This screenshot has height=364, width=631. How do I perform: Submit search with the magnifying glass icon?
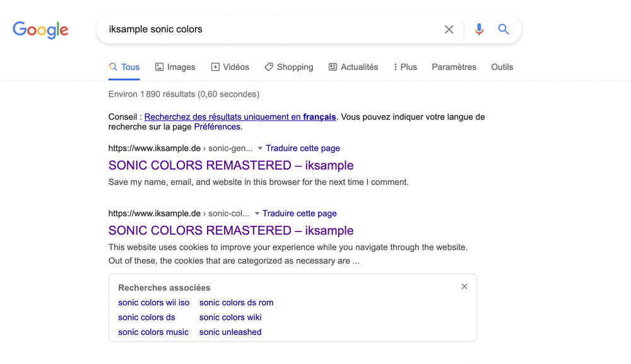[x=504, y=29]
